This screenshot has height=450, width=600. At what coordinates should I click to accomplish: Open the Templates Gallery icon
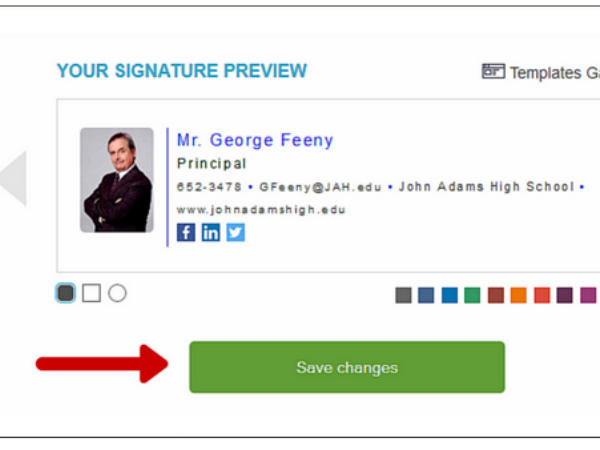[x=493, y=71]
